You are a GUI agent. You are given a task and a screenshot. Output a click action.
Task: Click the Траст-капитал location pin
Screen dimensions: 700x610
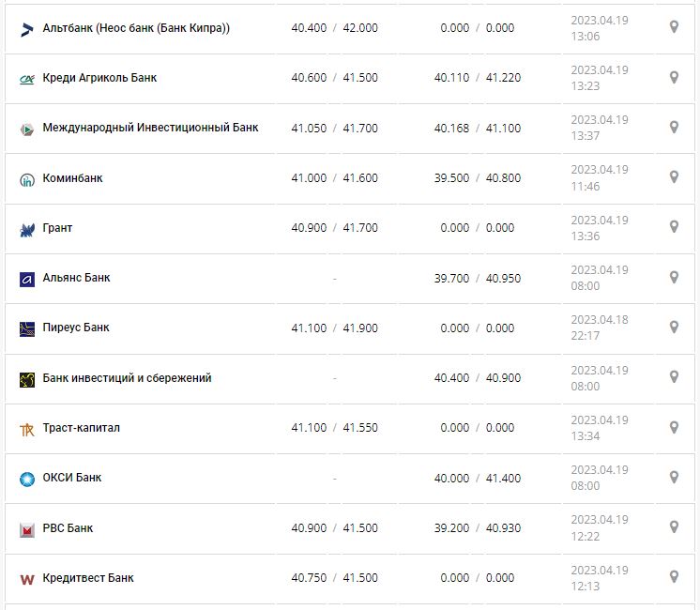(674, 428)
